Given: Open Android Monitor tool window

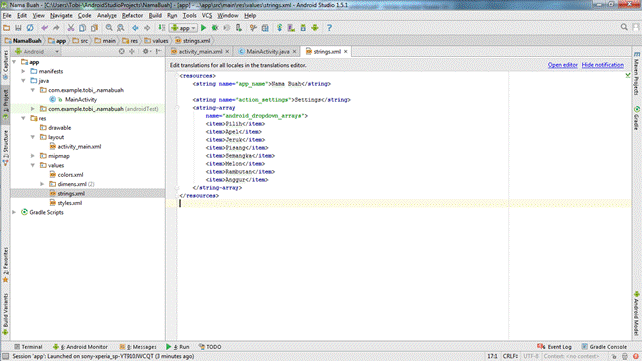Looking at the screenshot, I should [80, 347].
